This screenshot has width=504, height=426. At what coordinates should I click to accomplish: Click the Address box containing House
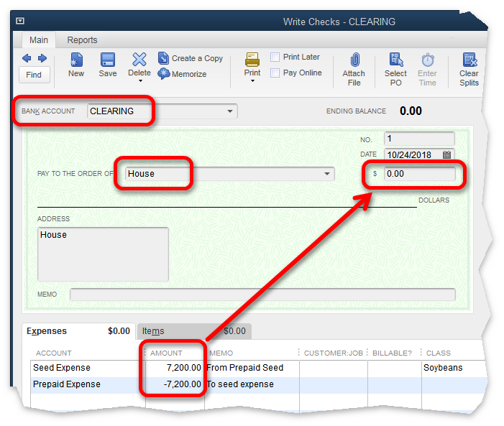click(103, 254)
